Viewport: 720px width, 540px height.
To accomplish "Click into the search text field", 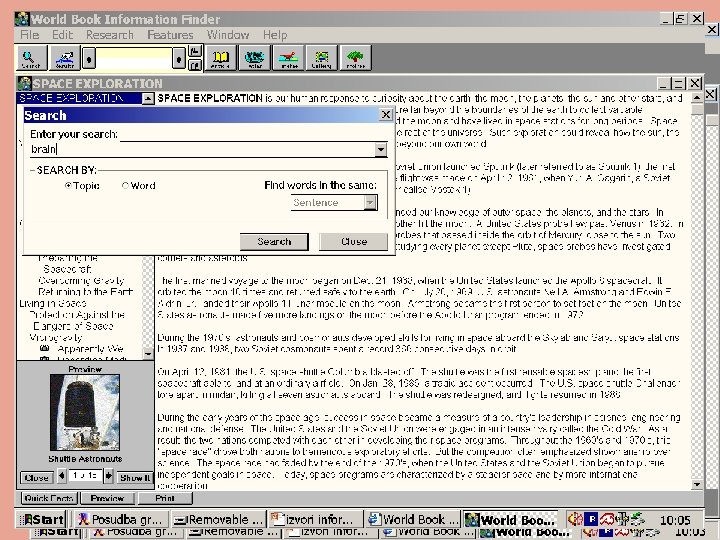I will [x=202, y=149].
